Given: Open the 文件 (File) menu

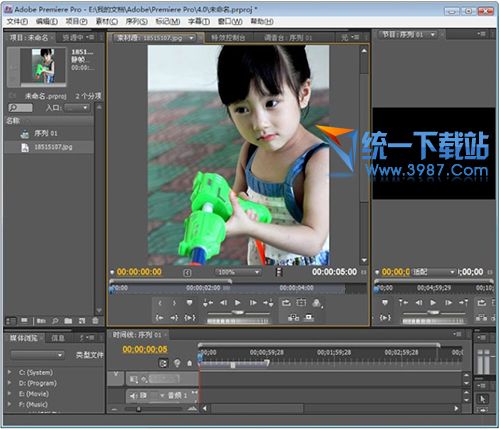Looking at the screenshot, I should pos(17,22).
